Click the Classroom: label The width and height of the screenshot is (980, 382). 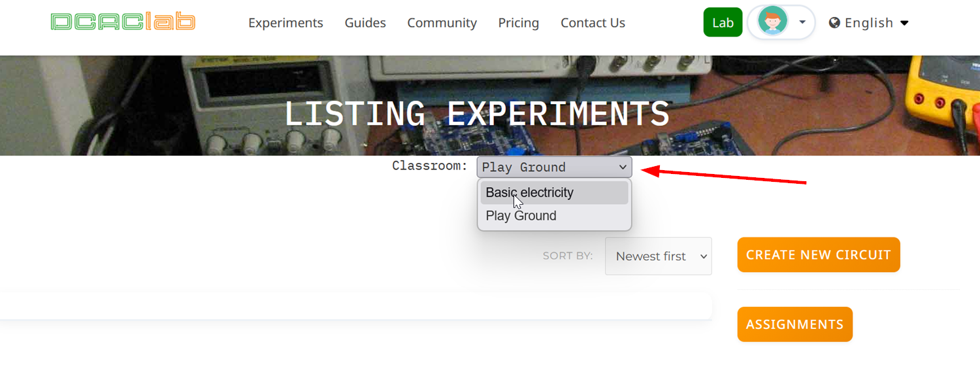[430, 166]
